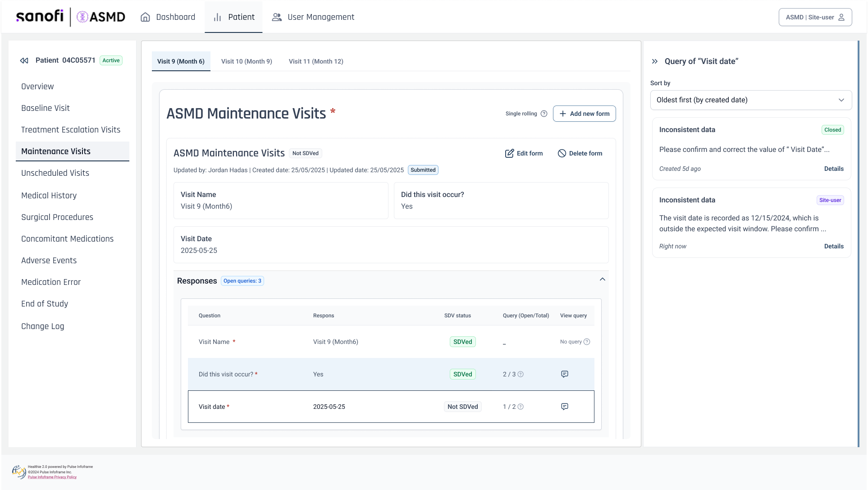This screenshot has height=490, width=868.
Task: Open Medical History
Action: point(49,196)
